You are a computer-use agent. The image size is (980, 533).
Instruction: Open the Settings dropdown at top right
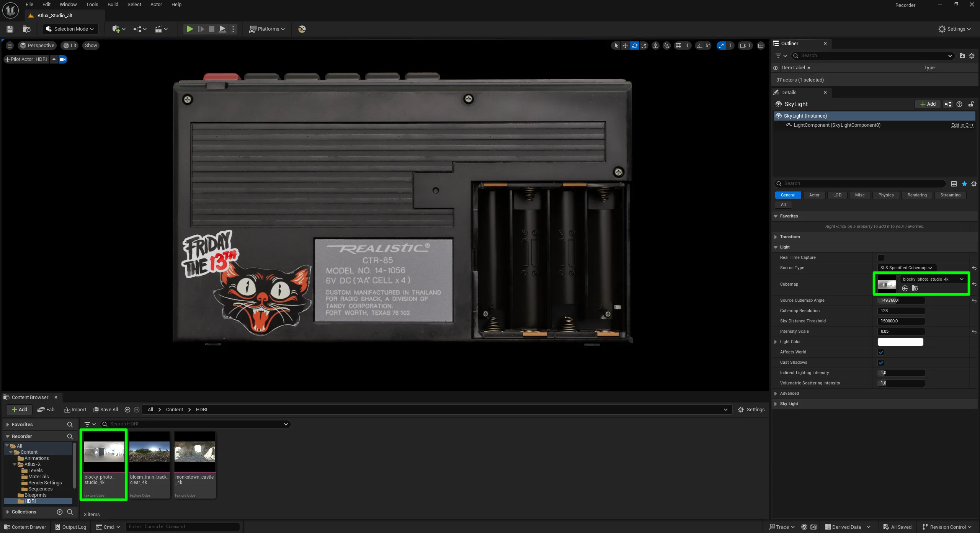(x=954, y=29)
